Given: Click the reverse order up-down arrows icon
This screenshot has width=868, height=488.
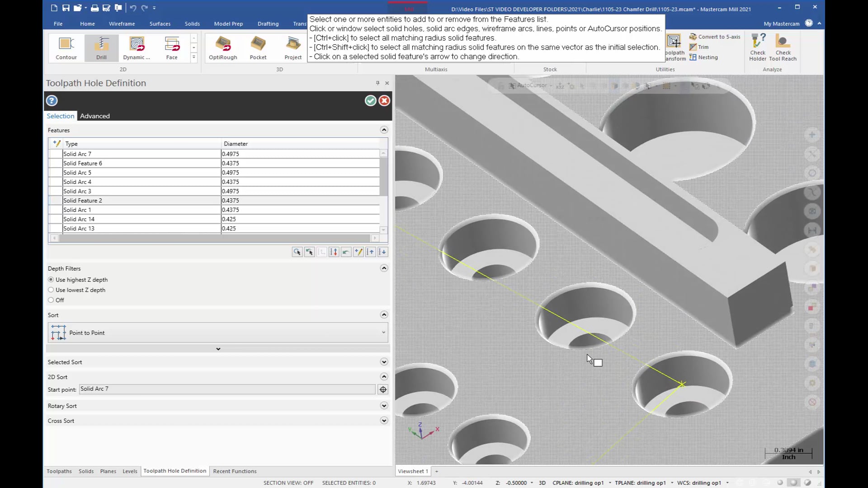Looking at the screenshot, I should coord(334,252).
